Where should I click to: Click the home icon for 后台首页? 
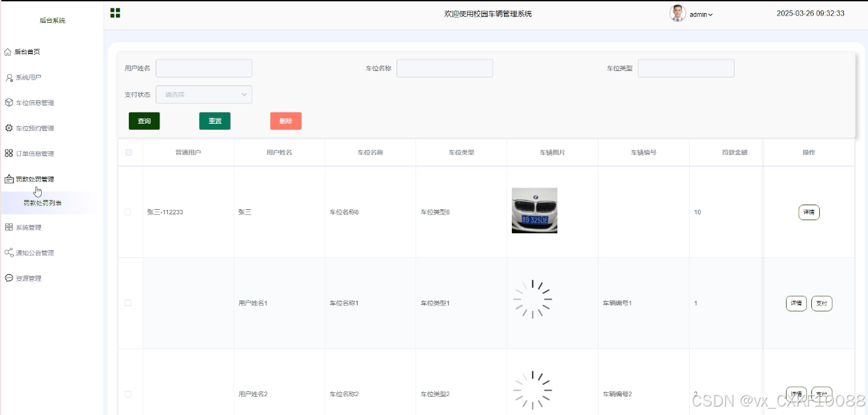coord(8,51)
